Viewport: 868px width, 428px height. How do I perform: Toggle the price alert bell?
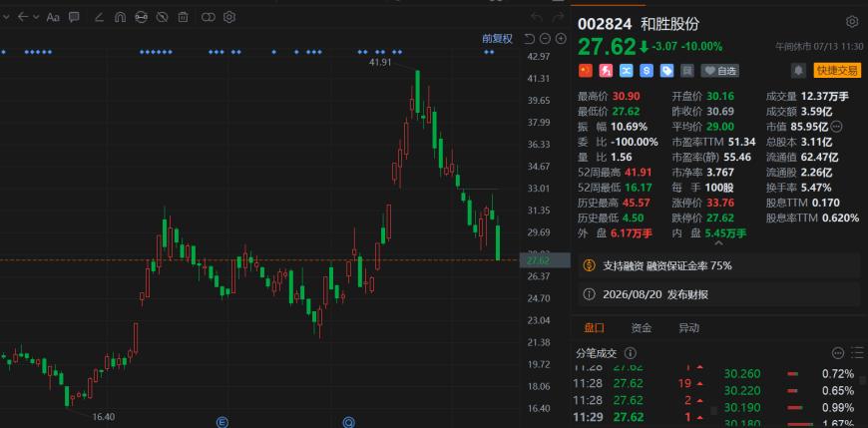(x=798, y=70)
